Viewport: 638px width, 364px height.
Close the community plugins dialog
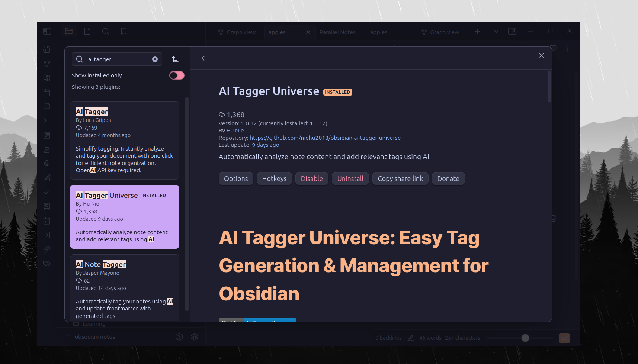pos(541,55)
